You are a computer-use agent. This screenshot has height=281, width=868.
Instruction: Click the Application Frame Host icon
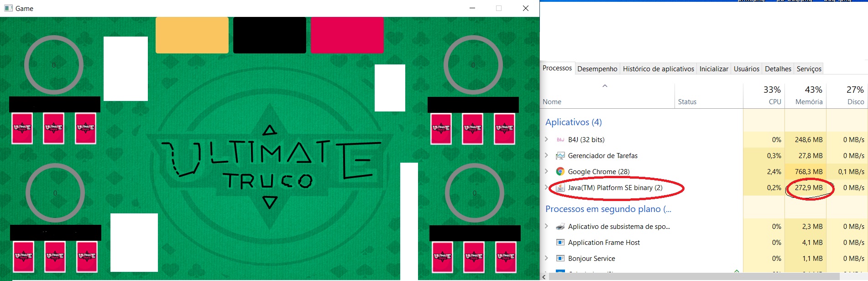(560, 243)
